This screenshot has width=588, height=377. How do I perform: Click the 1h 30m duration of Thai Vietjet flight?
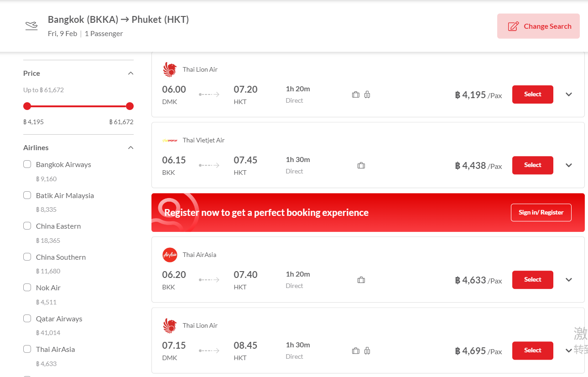(x=298, y=160)
